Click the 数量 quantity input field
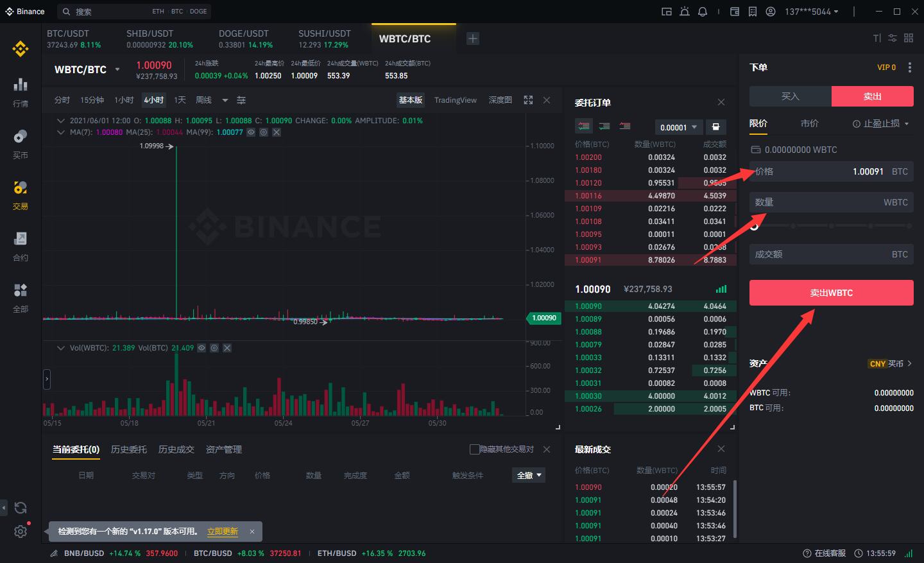 pos(832,202)
